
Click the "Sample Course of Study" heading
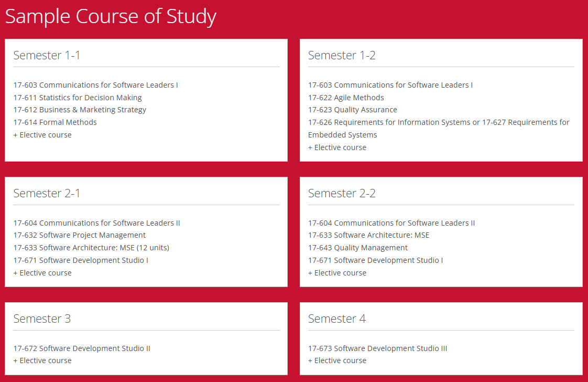point(111,17)
